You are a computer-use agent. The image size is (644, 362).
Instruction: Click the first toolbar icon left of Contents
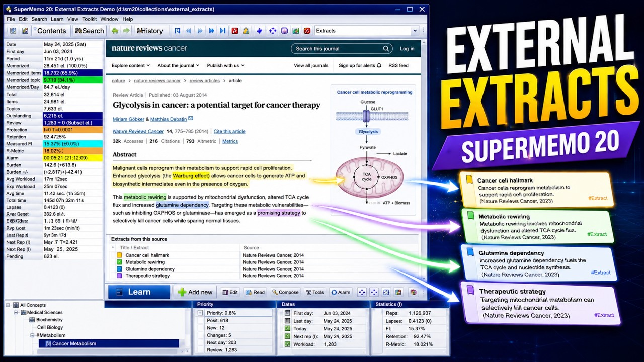[13, 31]
